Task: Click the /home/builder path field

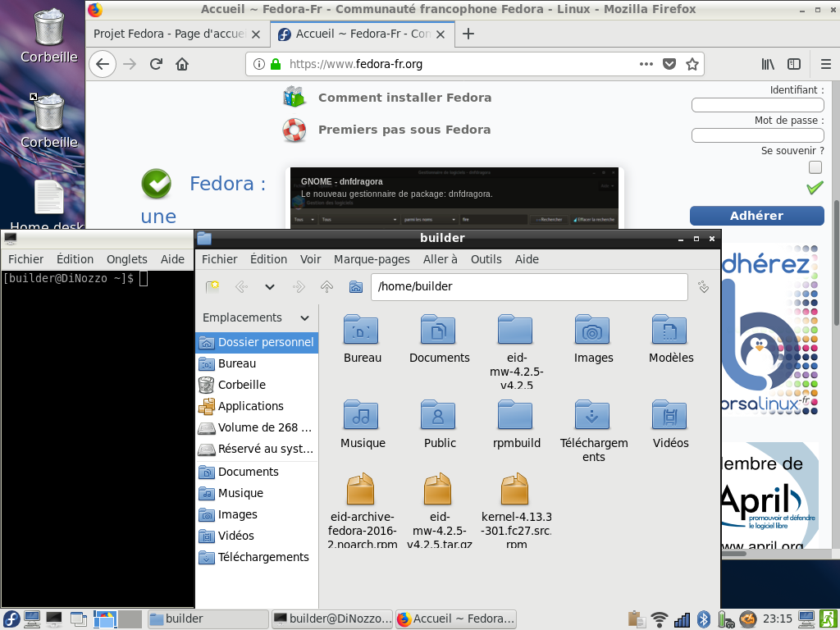Action: point(529,286)
